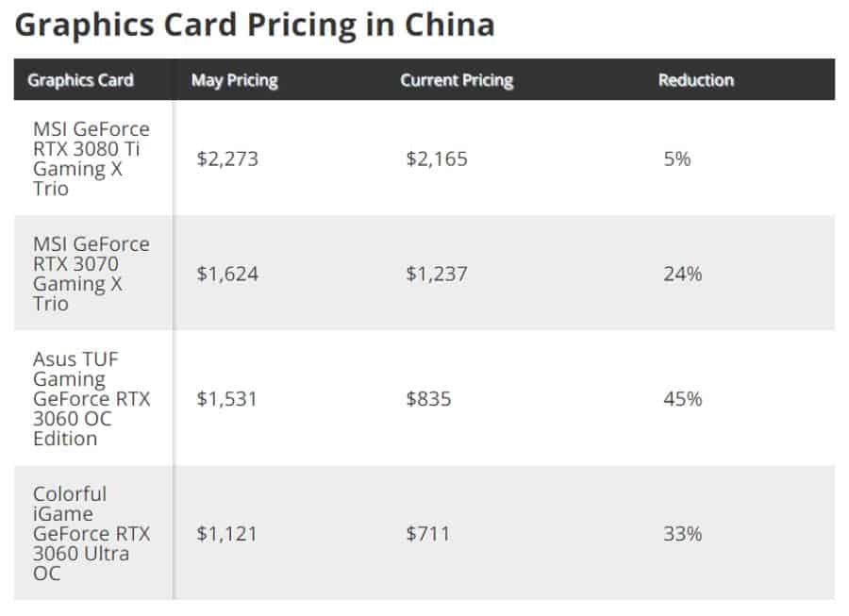Click the Graphics Card Pricing in China heading
Viewport: 849px width, 616px height.
(255, 25)
